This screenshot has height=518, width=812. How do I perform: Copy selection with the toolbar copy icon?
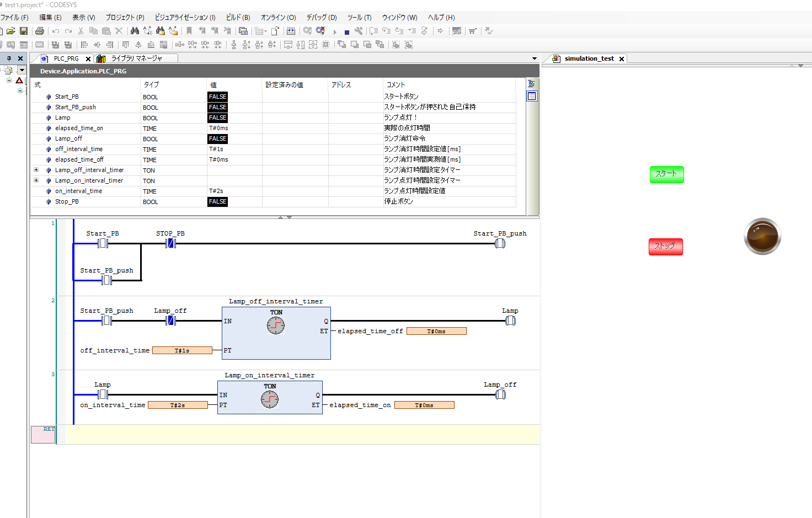coord(93,31)
